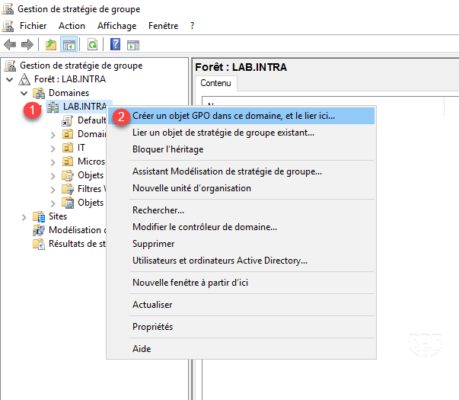Open the Affichage menu

pos(117,26)
